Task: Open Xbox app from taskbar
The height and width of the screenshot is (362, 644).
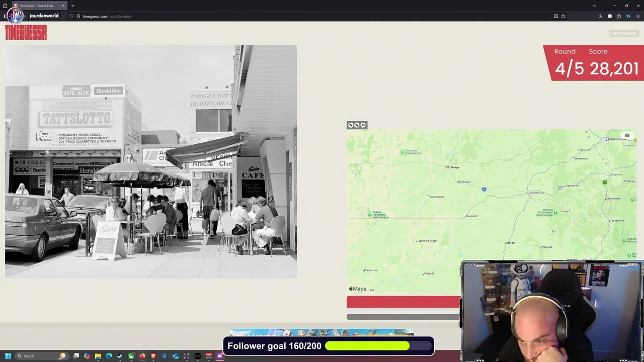Action: click(131, 356)
